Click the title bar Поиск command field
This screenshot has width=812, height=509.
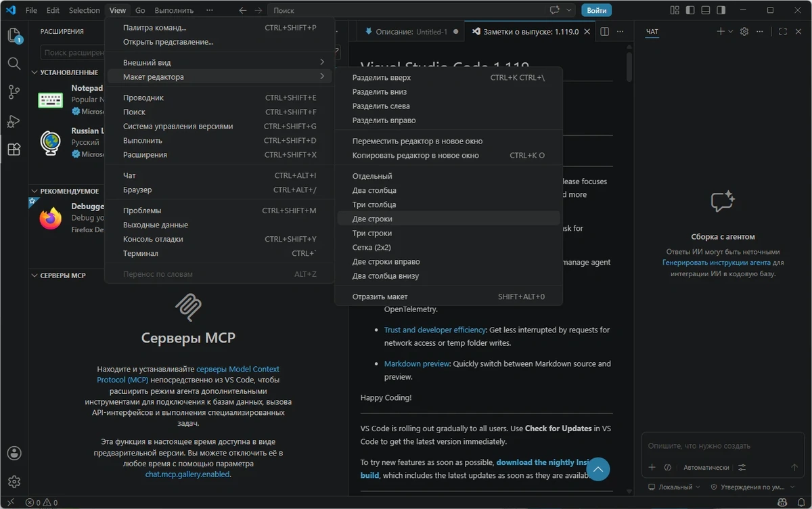[406, 10]
